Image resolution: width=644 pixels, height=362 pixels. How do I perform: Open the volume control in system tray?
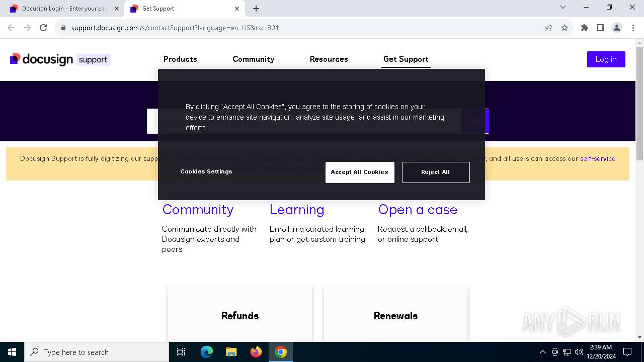579,352
